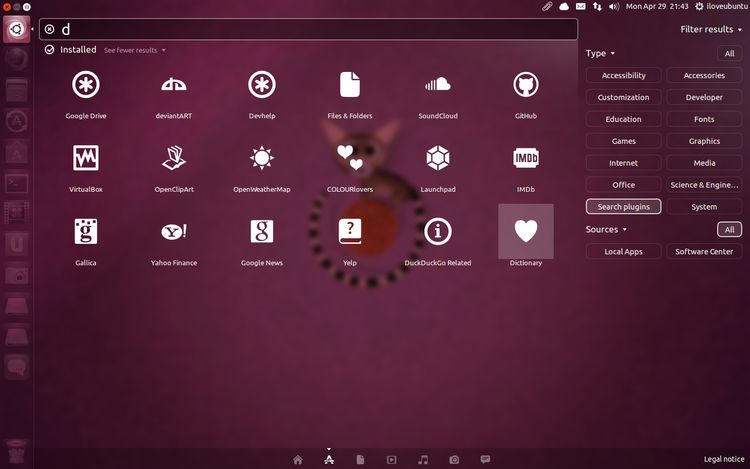Switch to the Photos lens
750x469 pixels.
(454, 460)
